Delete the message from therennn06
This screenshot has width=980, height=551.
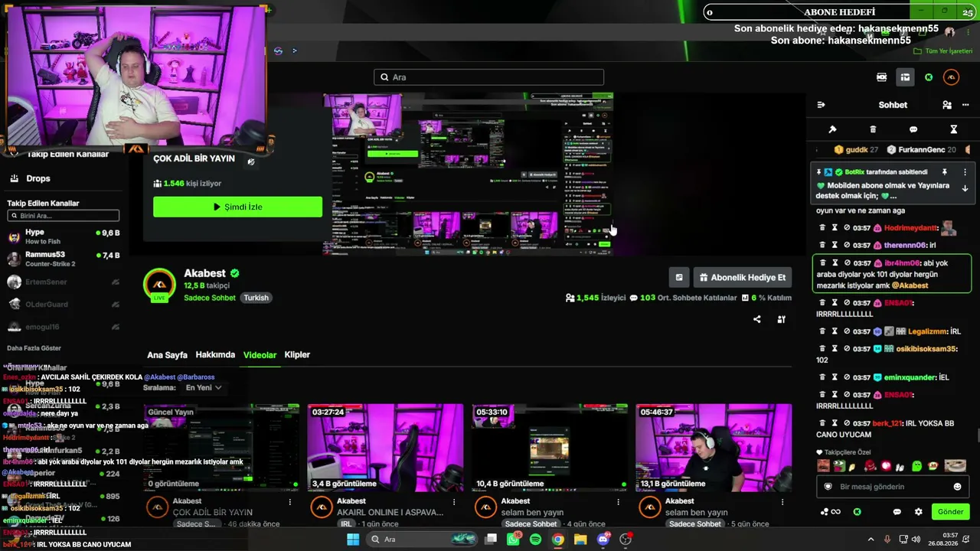[822, 245]
